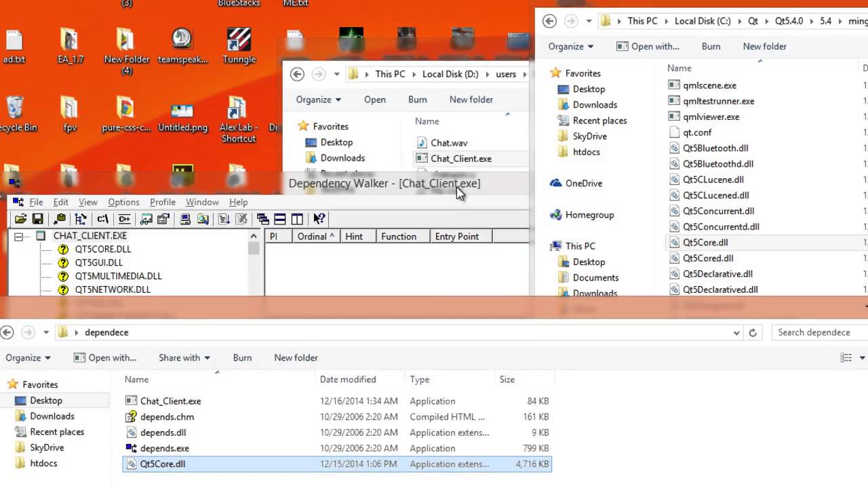
Task: Click the Open file icon in Dependency Walker toolbar
Action: (21, 219)
